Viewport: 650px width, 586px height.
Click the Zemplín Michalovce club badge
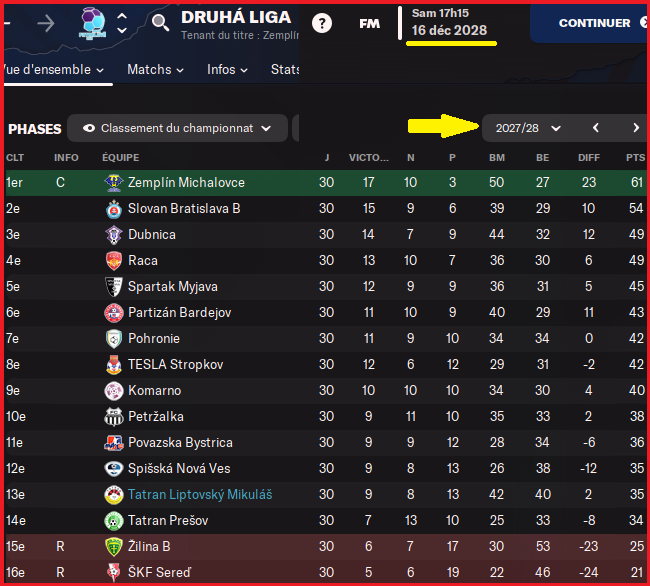point(113,183)
